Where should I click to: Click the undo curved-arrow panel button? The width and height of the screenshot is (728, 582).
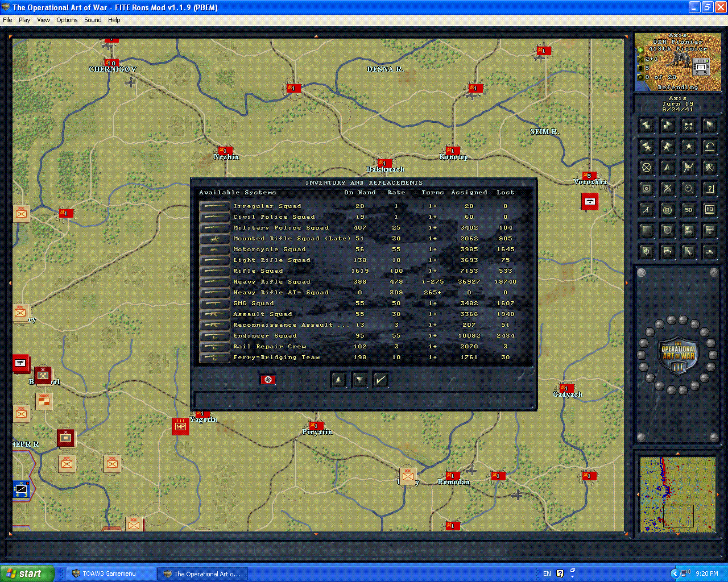coord(709,147)
